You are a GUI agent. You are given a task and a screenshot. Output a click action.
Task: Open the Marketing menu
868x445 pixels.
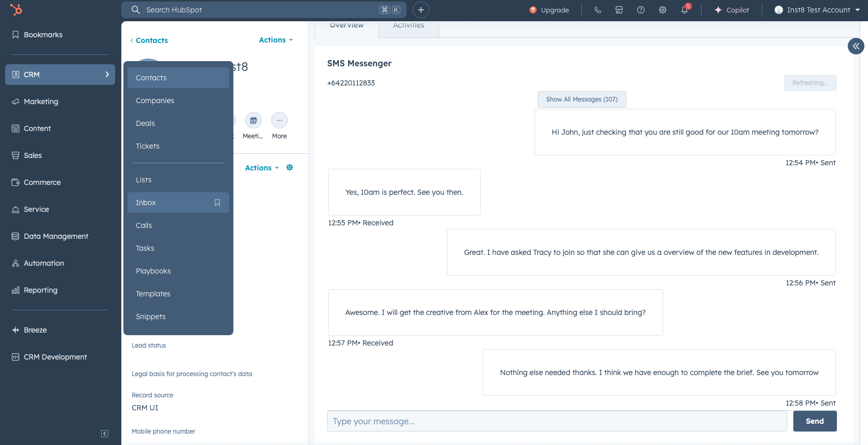coord(60,102)
